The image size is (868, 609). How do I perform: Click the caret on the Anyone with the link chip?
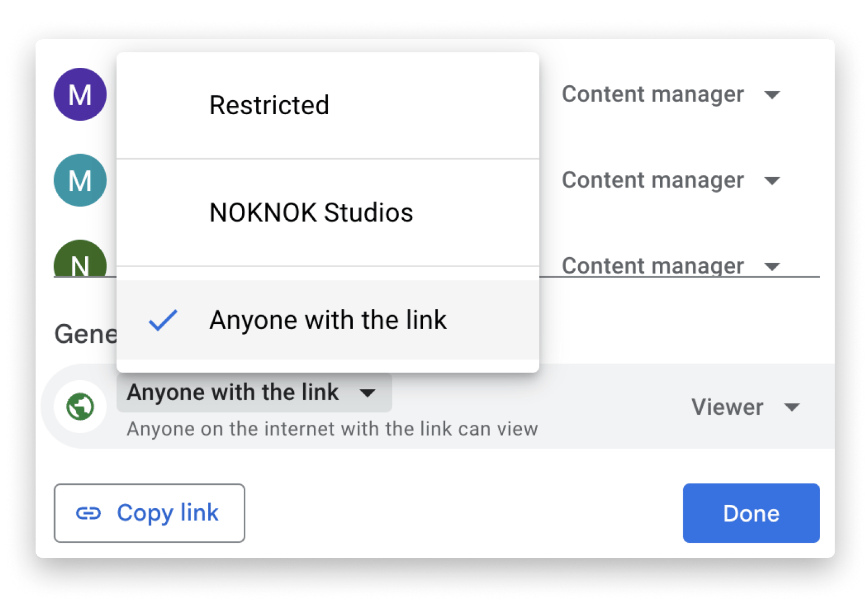[367, 393]
